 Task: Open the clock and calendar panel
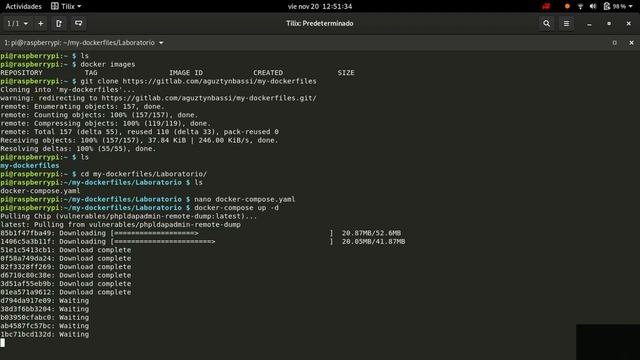(x=320, y=6)
